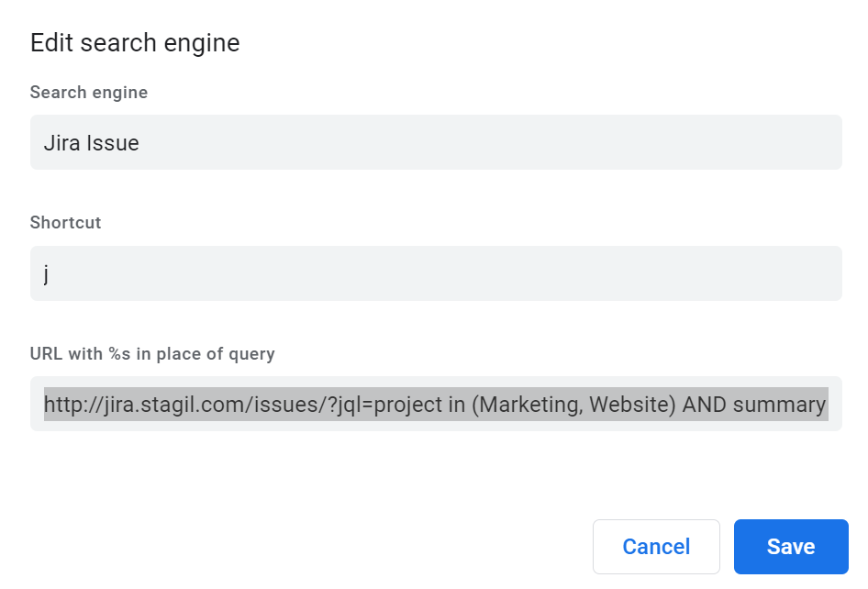
Task: Click the word "Website" in the URL
Action: (629, 405)
